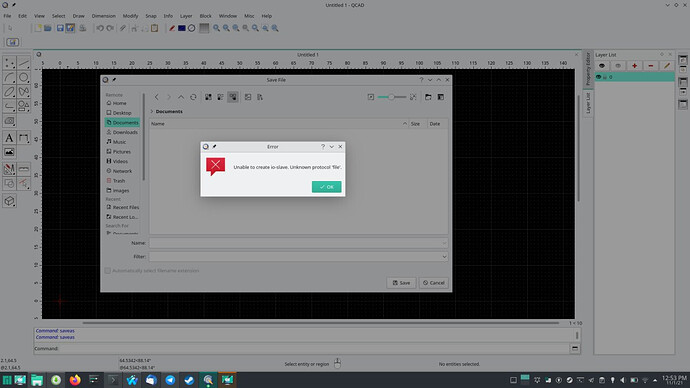
Task: Add a layer with the red plus
Action: pos(634,66)
